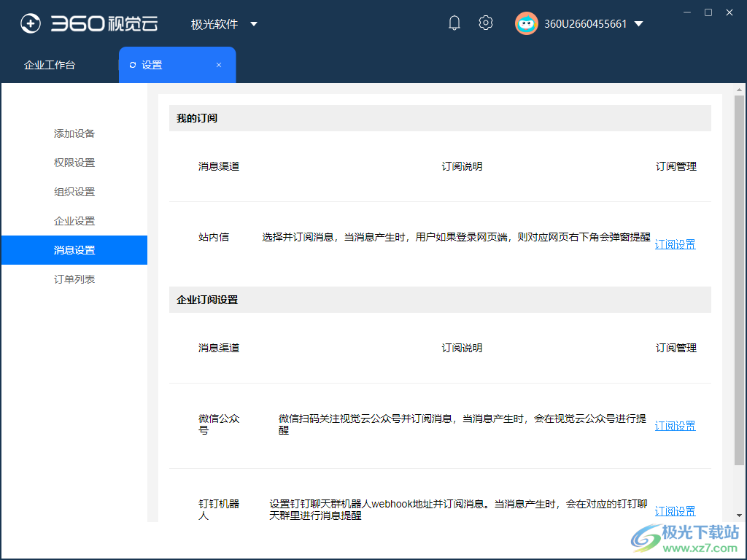Open 权限设置 in the sidebar
747x560 pixels.
(74, 163)
